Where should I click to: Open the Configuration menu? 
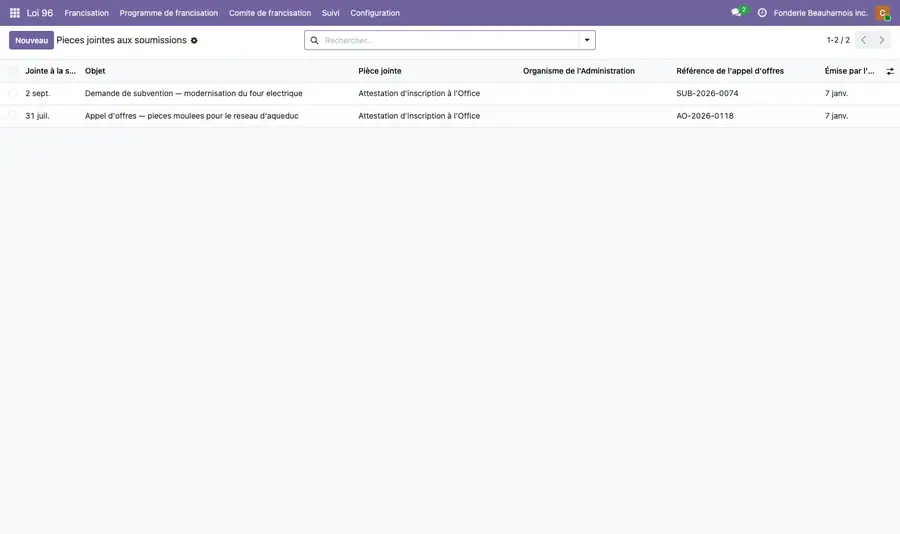[x=375, y=13]
